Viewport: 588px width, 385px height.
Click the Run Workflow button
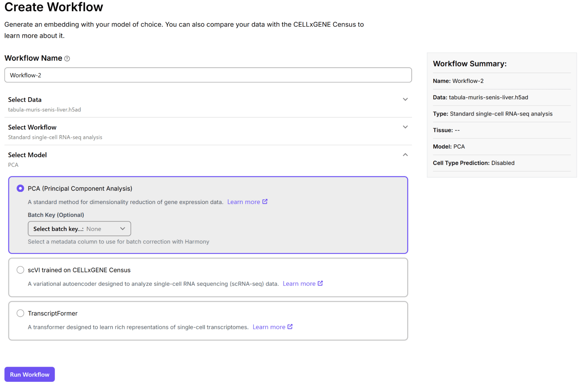(x=29, y=374)
